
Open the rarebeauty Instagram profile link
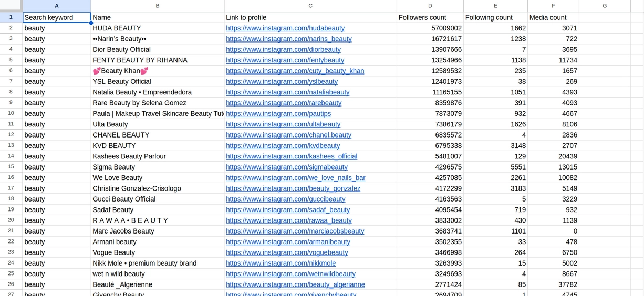pyautogui.click(x=284, y=103)
